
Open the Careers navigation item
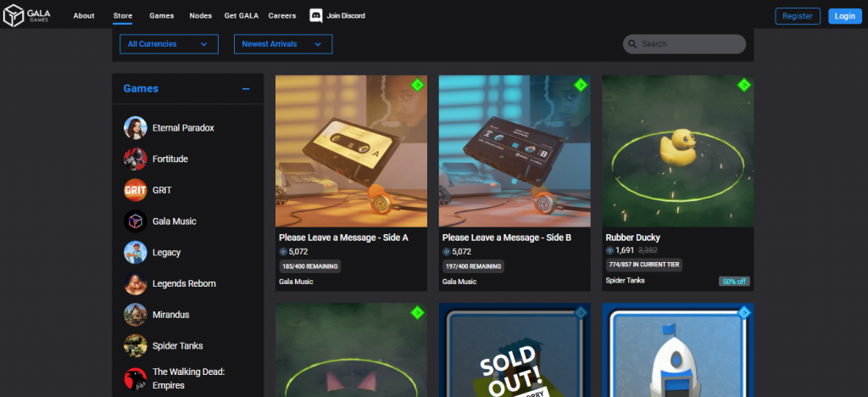pyautogui.click(x=281, y=15)
